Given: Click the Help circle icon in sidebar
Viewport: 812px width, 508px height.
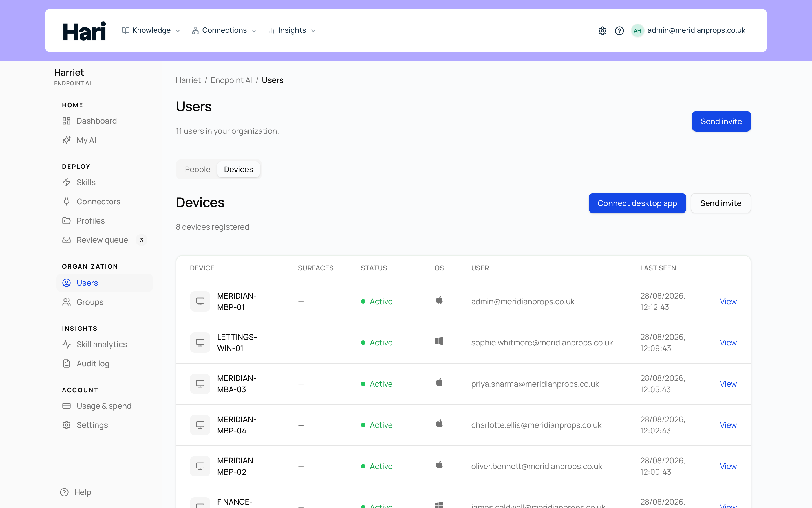Looking at the screenshot, I should [x=64, y=492].
